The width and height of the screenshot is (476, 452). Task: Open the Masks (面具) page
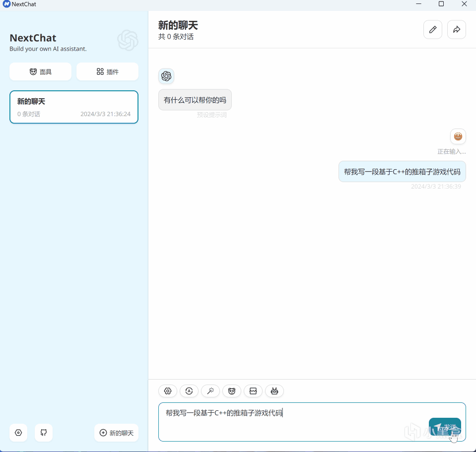[x=40, y=71]
